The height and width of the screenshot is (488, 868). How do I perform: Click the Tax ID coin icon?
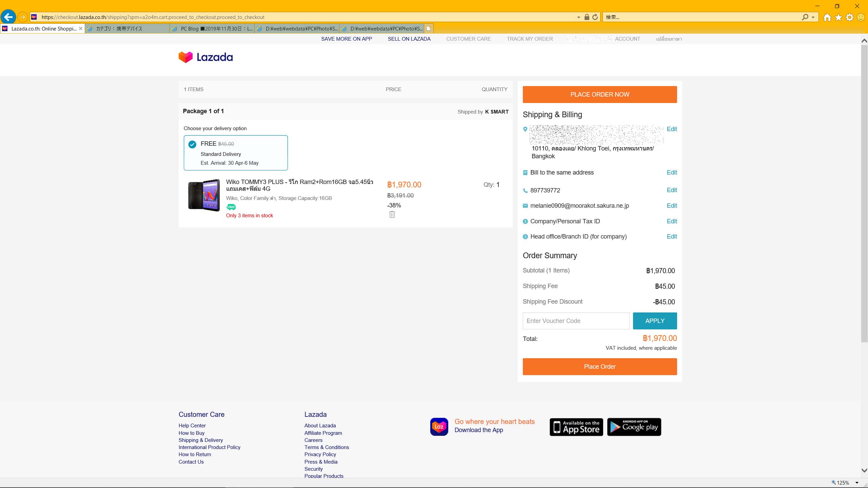click(525, 221)
